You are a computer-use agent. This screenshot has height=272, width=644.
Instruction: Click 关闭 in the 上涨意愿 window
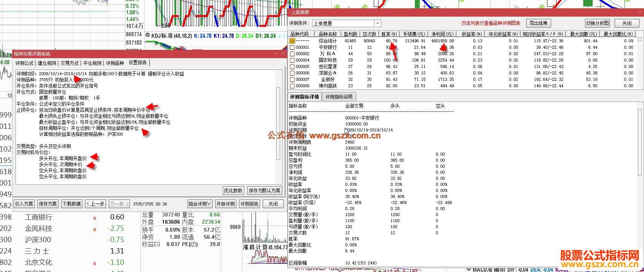[x=627, y=23]
